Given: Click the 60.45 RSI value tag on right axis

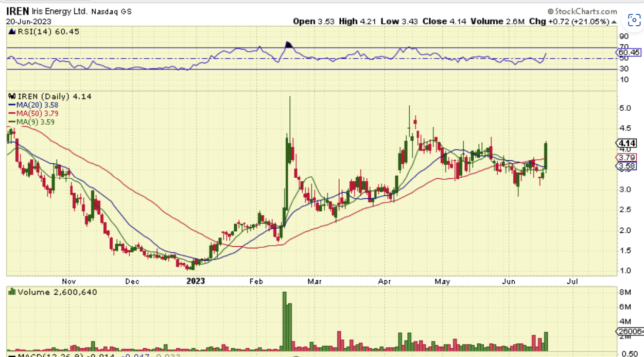Looking at the screenshot, I should point(629,52).
